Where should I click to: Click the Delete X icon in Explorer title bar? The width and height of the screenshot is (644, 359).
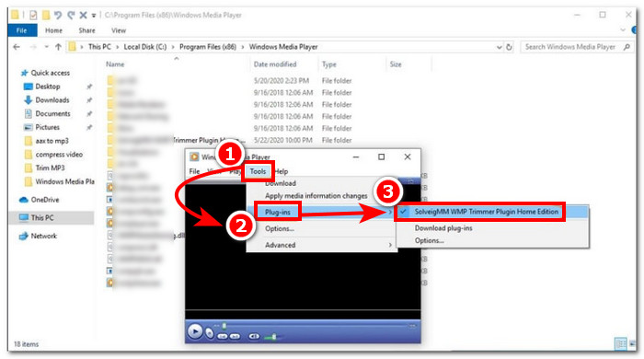[x=83, y=16]
